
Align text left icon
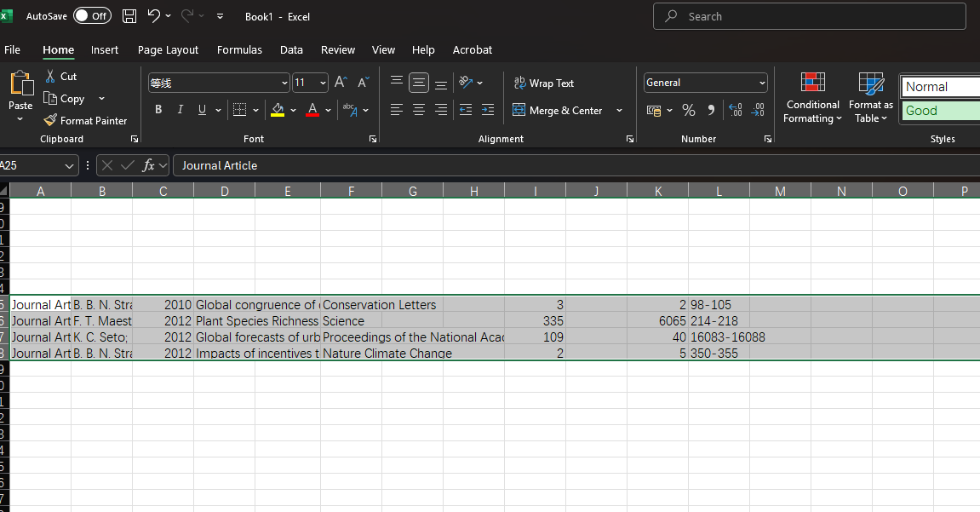[396, 110]
